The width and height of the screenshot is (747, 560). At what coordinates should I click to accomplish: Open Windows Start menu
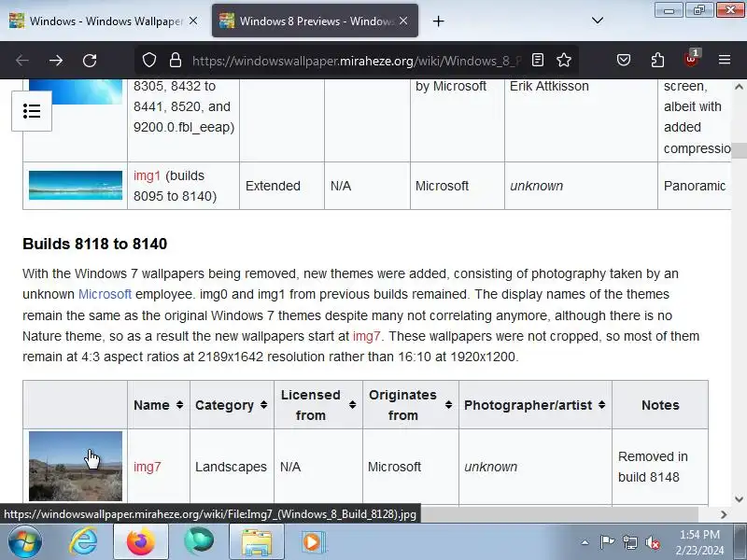[x=24, y=542]
